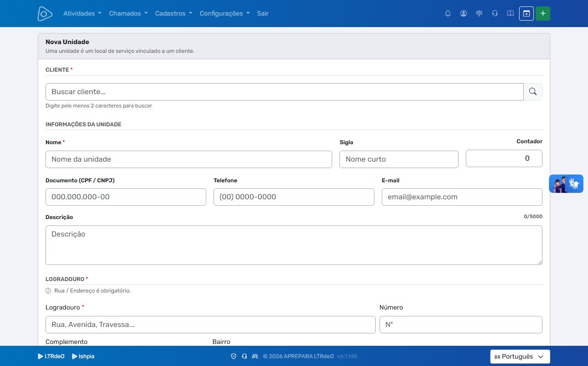Viewport: 588px width, 366px height.
Task: Expand the Configurações menu
Action: click(225, 14)
